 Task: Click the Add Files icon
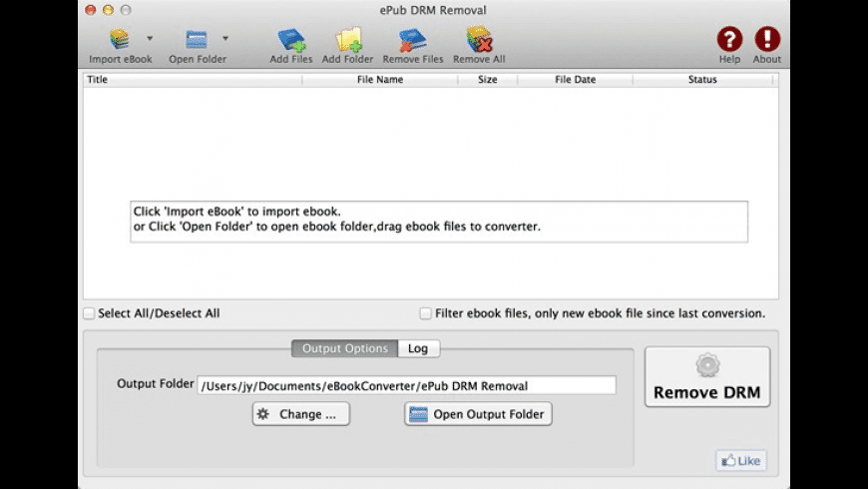pyautogui.click(x=291, y=40)
